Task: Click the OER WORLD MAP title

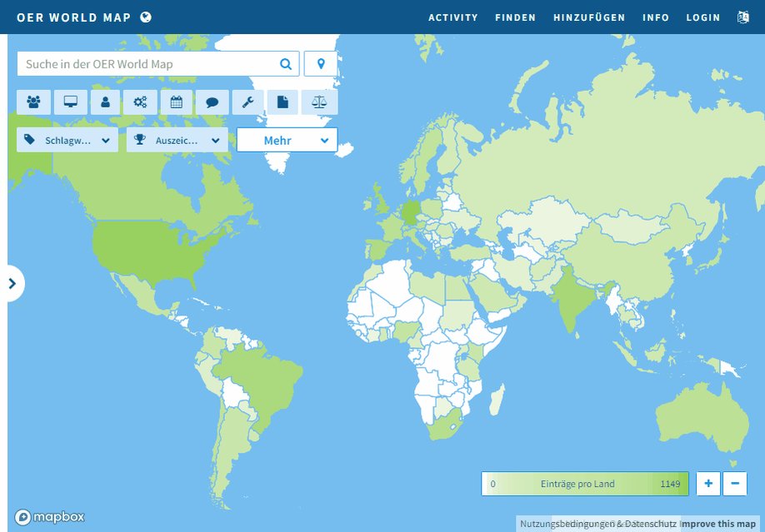Action: (73, 17)
